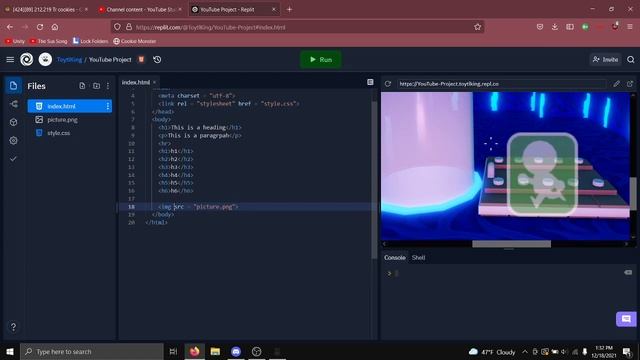Open the version history clock icon
Viewport: 640px width, 360px height.
157,60
